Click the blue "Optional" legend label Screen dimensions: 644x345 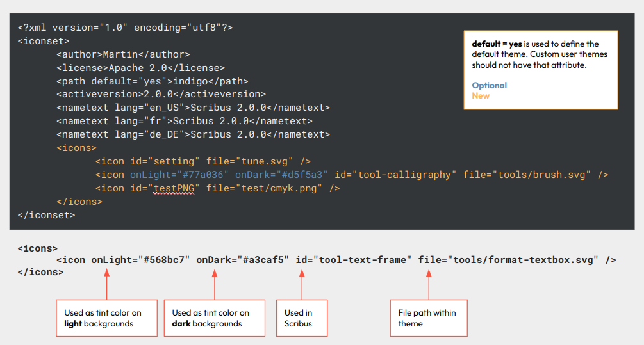pos(489,85)
